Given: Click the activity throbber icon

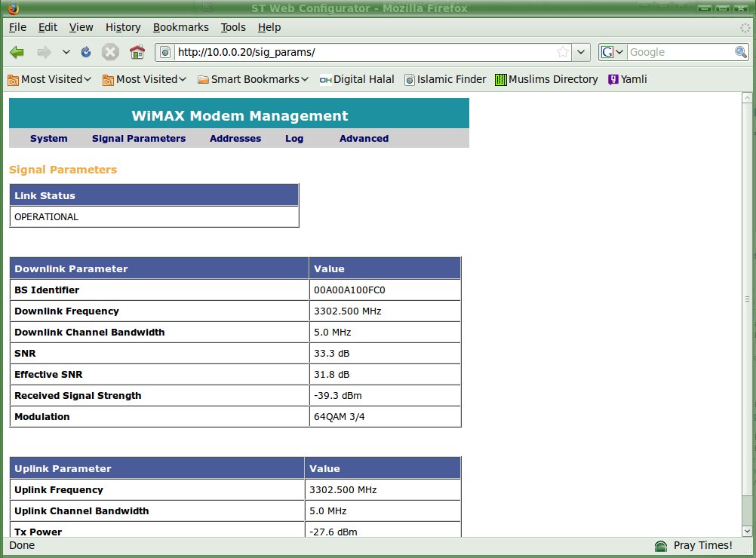Looking at the screenshot, I should click(x=745, y=27).
